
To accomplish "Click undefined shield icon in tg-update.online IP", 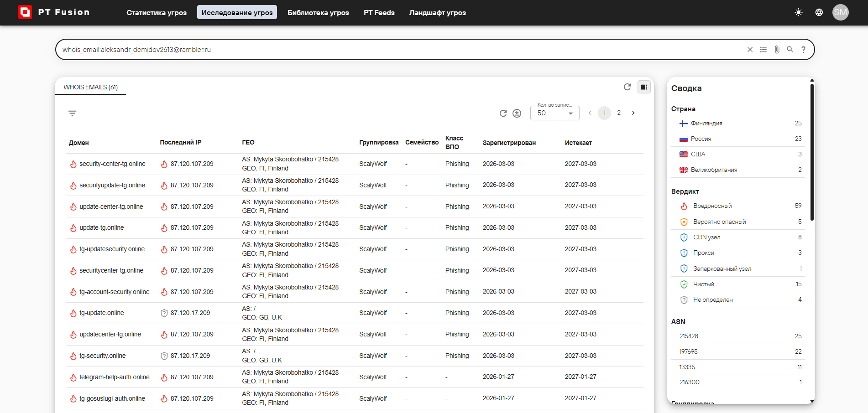I will pyautogui.click(x=164, y=313).
